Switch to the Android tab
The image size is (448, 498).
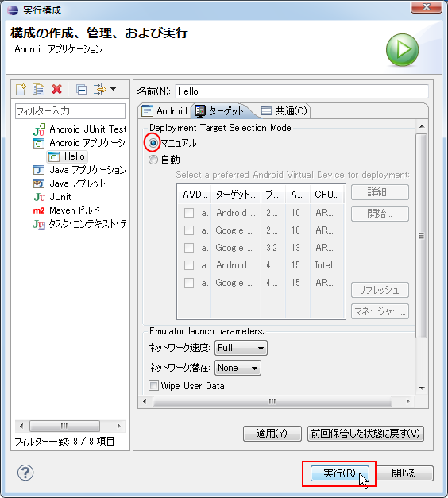pyautogui.click(x=164, y=111)
